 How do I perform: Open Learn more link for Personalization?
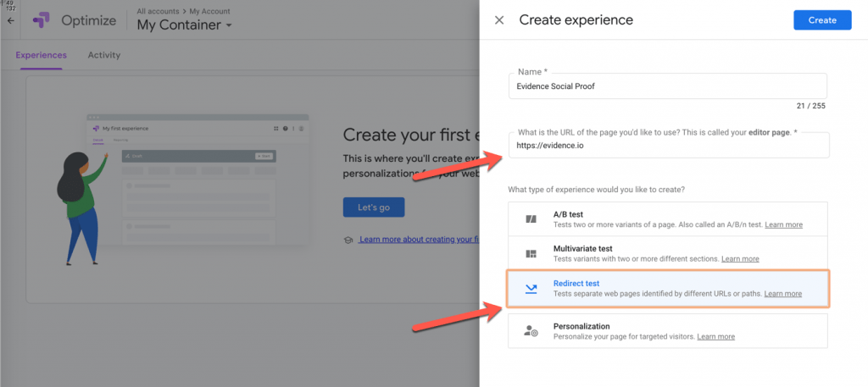click(715, 336)
